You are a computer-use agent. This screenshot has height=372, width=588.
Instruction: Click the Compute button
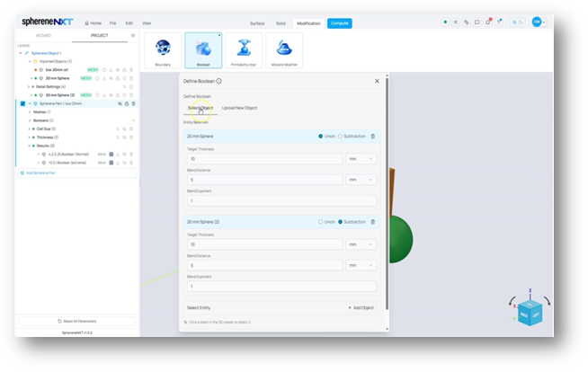pos(339,23)
